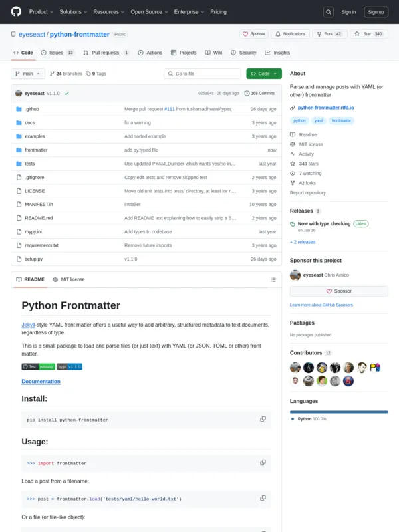
Task: Star the python-frontmatter repository
Action: (368, 34)
